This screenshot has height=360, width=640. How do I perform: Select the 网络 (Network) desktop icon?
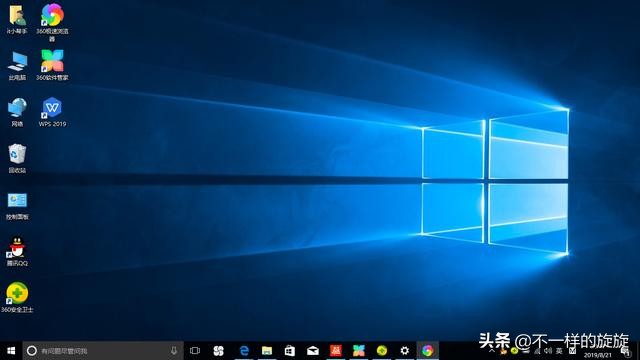click(x=17, y=112)
